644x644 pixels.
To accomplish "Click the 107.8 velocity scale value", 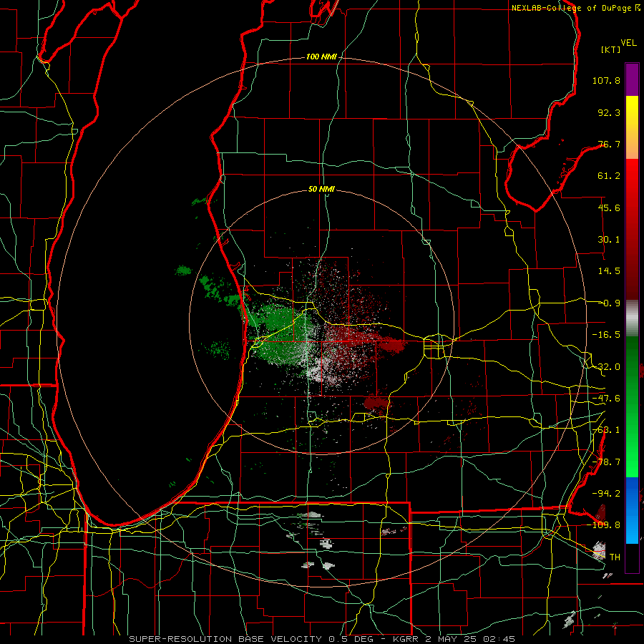I will coord(606,80).
